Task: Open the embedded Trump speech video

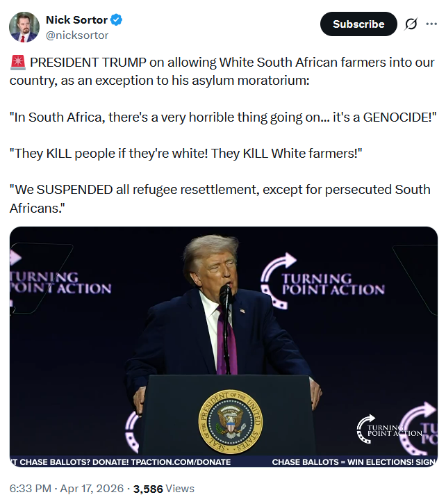Action: 223,346
